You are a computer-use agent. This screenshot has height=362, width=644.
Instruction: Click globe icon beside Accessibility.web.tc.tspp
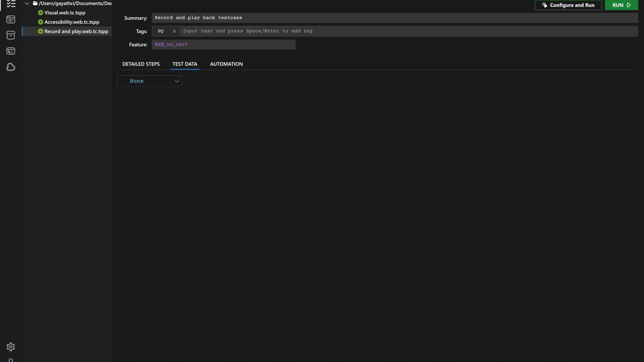[41, 22]
